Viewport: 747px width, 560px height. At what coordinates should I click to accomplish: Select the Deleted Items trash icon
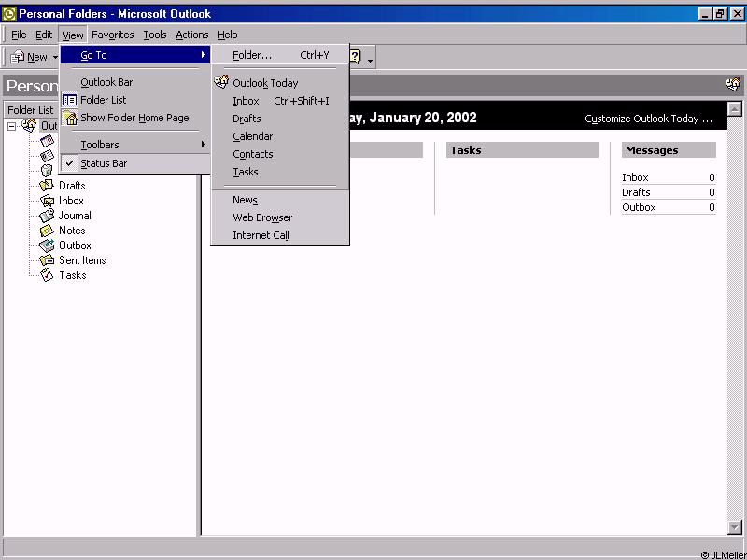pos(48,171)
